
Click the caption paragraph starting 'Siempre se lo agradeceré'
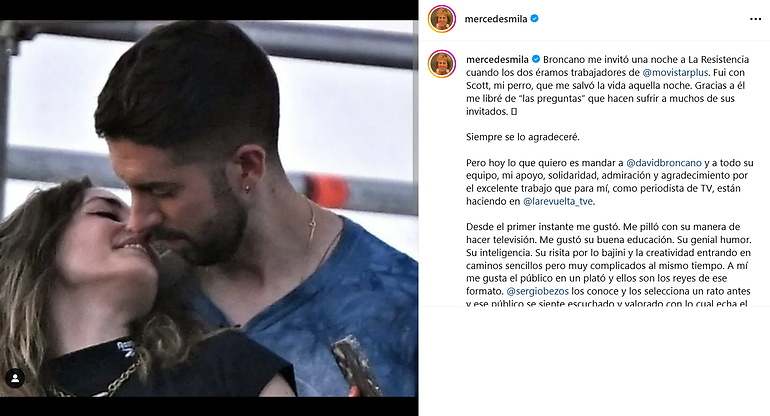tap(522, 137)
